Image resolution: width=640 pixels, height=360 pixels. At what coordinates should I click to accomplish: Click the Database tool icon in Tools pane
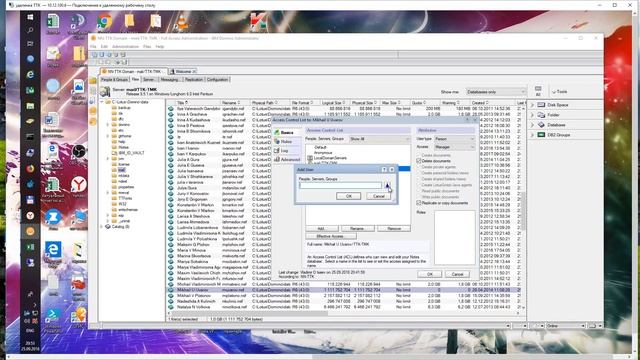coord(541,125)
